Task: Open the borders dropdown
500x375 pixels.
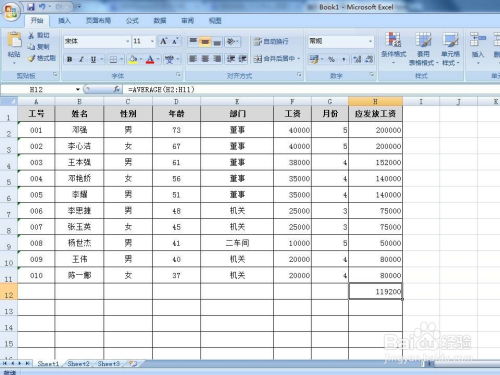Action: [x=122, y=59]
